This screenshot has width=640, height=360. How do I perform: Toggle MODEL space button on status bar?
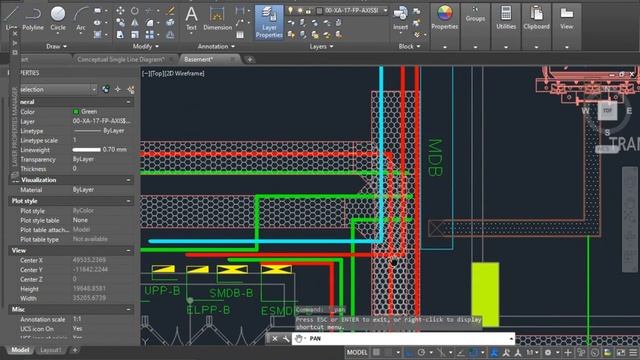click(x=357, y=352)
